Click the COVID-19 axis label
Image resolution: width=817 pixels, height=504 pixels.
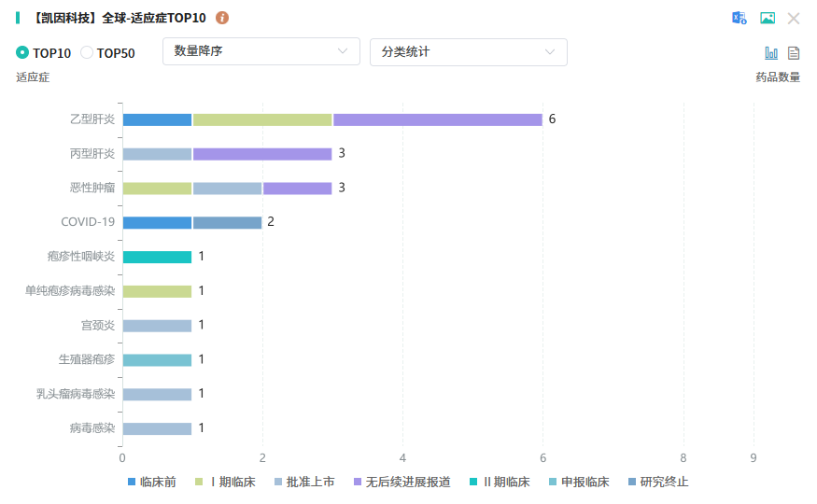(88, 222)
